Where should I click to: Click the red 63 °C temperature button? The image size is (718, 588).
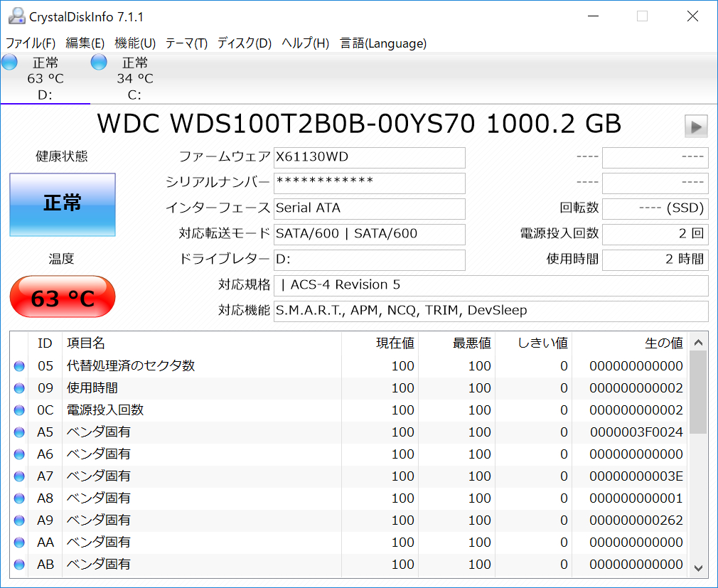[x=63, y=297]
